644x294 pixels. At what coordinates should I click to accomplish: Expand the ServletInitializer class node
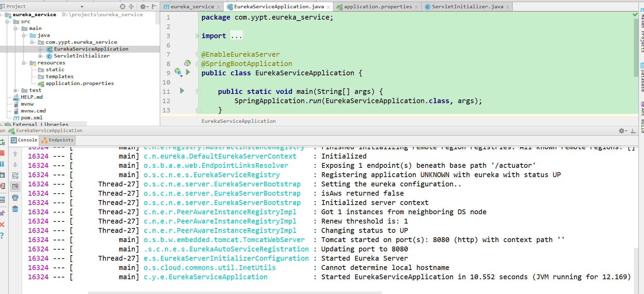[40, 56]
